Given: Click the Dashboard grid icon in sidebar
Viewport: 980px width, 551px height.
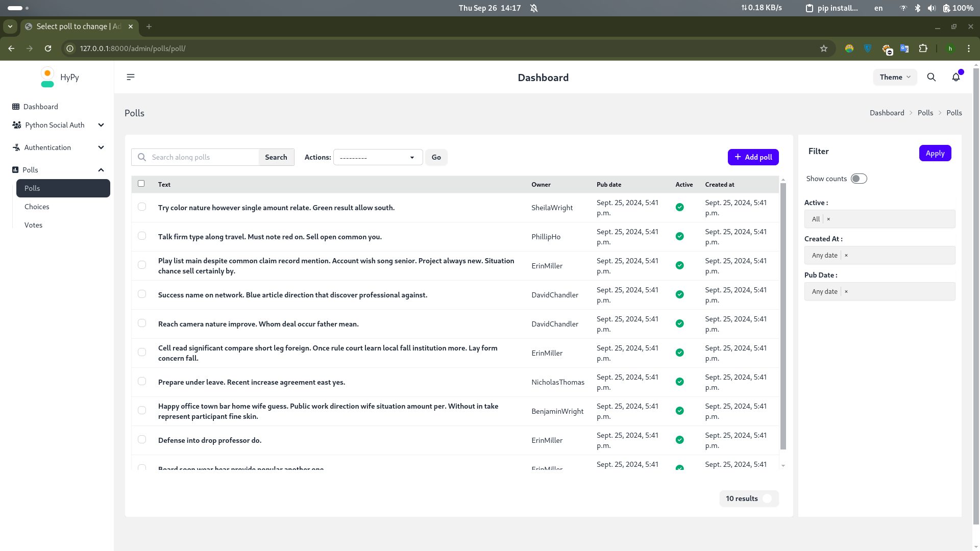Looking at the screenshot, I should (16, 107).
